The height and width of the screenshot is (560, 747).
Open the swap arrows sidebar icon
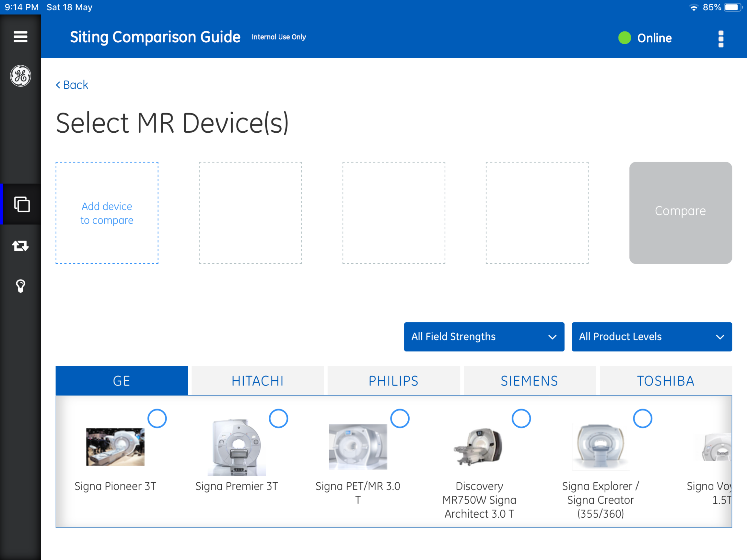tap(20, 246)
